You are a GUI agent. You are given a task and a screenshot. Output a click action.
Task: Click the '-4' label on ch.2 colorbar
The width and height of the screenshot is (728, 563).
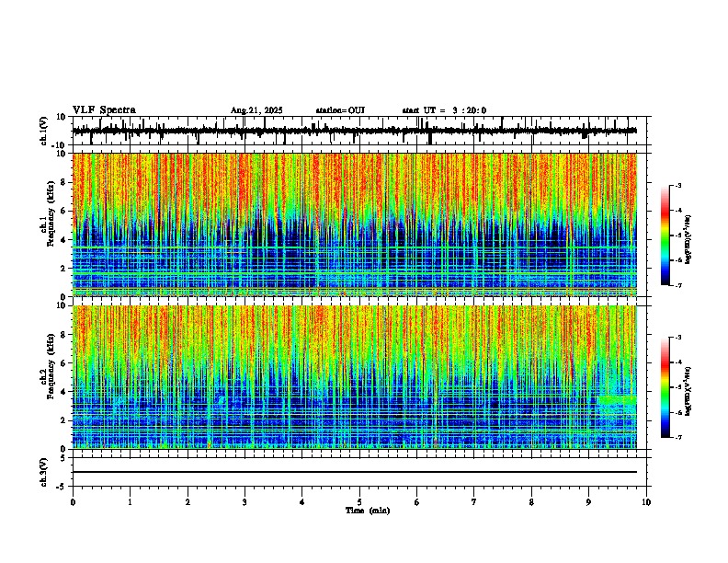(678, 362)
